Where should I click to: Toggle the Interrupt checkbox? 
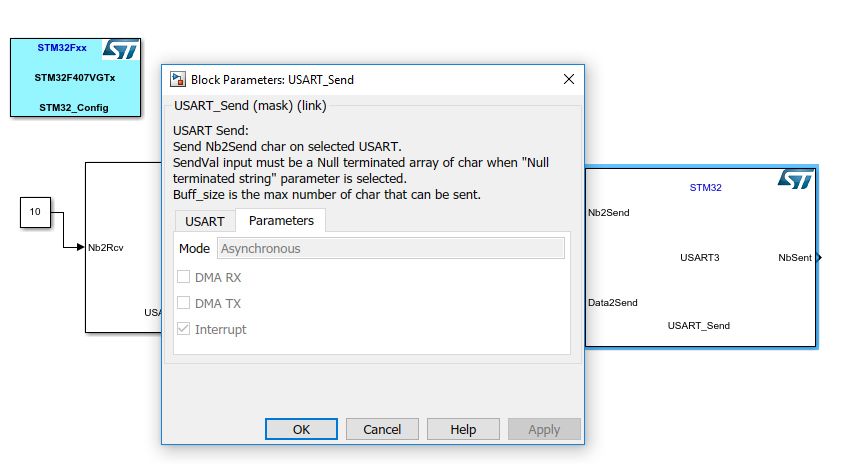(x=183, y=329)
